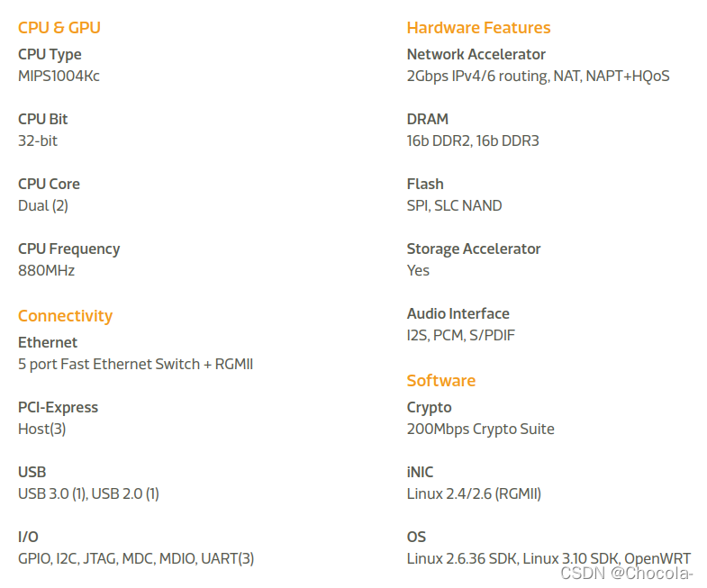Image resolution: width=707 pixels, height=588 pixels.
Task: Click the Network Accelerator label
Action: (476, 54)
